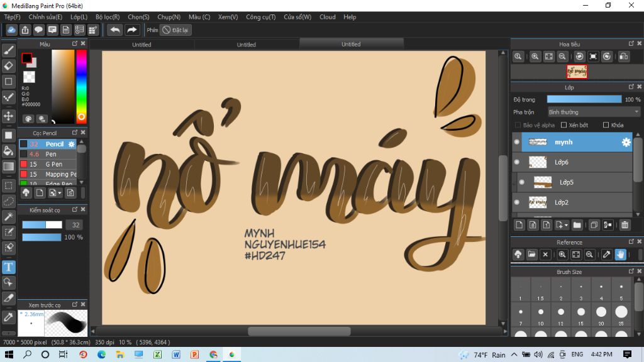Open the Pha trộn blend mode dropdown
The image size is (644, 362).
click(x=593, y=112)
